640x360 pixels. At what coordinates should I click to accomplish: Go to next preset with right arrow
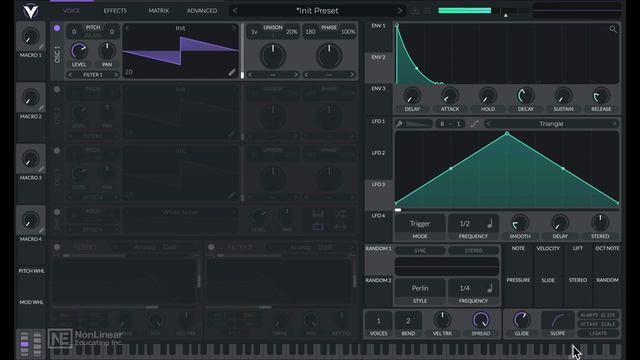[400, 11]
